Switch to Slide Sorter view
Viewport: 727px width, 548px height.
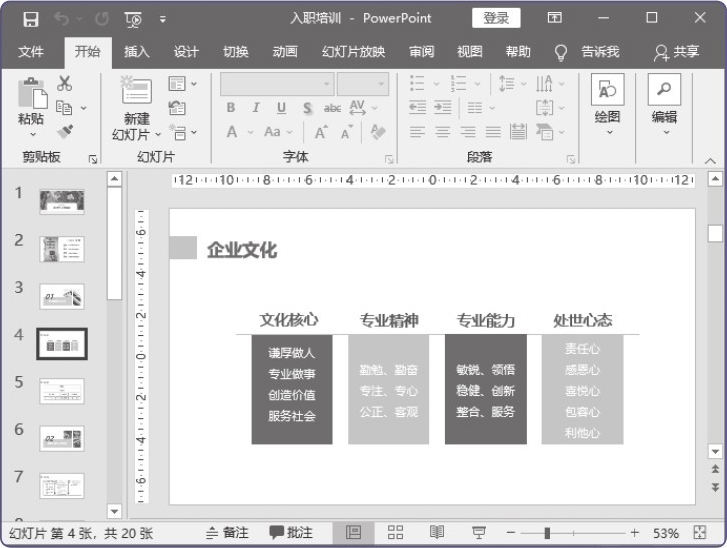point(395,532)
